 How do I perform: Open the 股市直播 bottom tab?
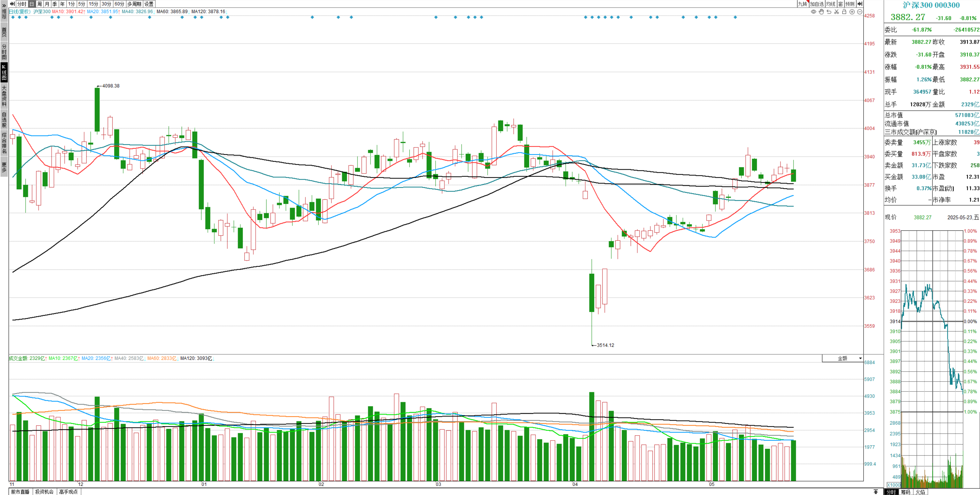(x=20, y=492)
